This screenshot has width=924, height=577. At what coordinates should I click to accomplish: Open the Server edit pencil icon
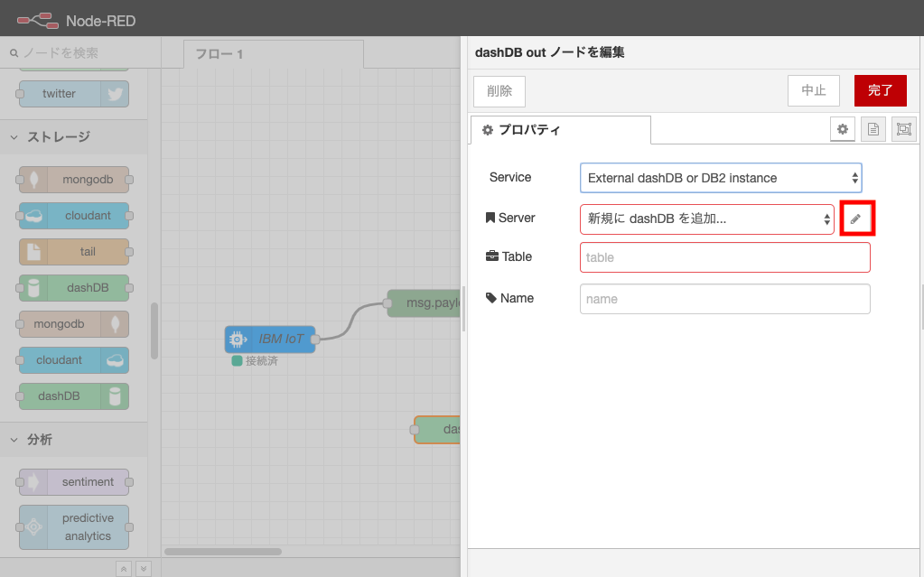click(x=856, y=218)
